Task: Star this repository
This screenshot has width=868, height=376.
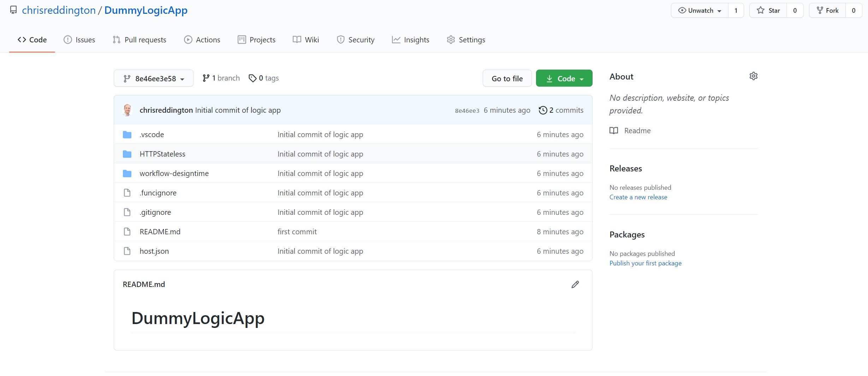Action: point(768,10)
